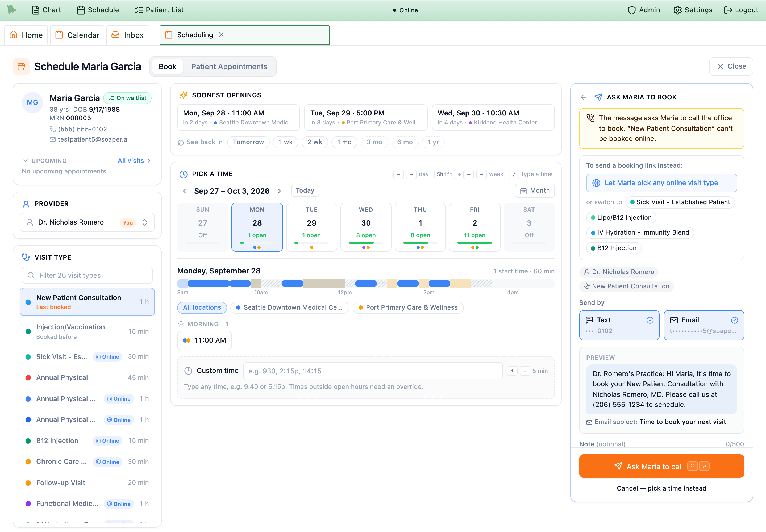Filter by Seattle Downtown Medical Center location
The width and height of the screenshot is (766, 532).
(x=290, y=308)
